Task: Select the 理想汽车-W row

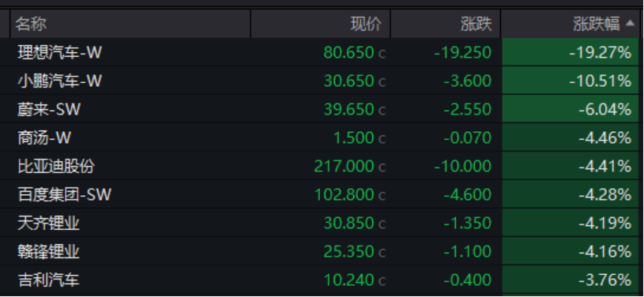Action: click(x=321, y=52)
